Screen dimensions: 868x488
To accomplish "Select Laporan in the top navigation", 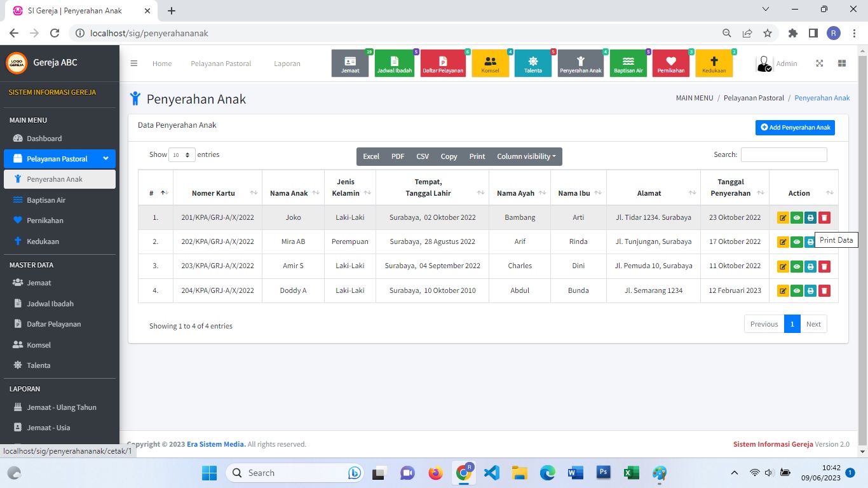I will [287, 64].
